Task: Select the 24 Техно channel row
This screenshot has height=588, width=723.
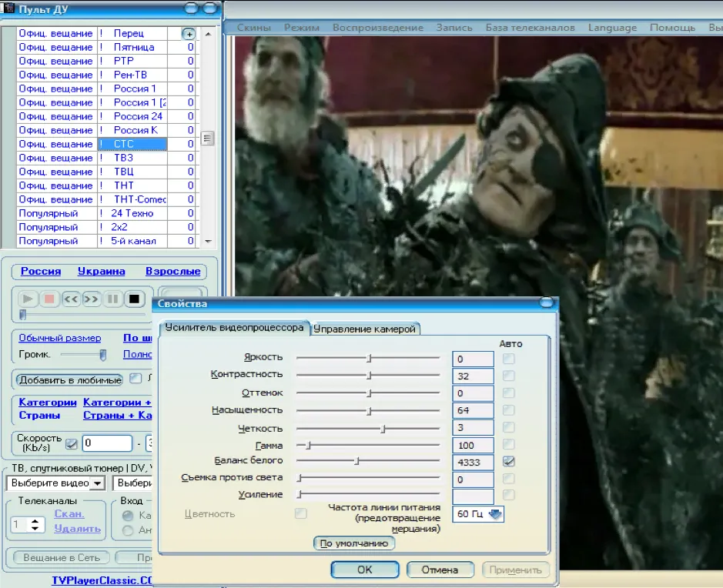Action: click(x=106, y=213)
